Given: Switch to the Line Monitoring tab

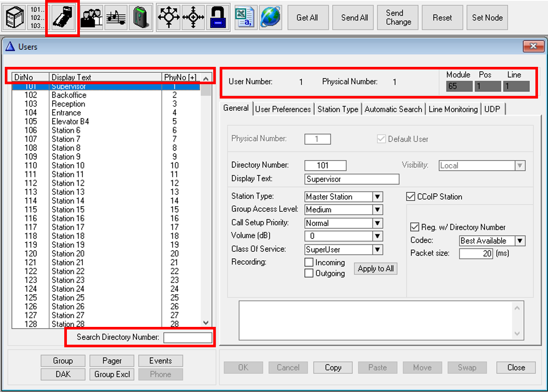Looking at the screenshot, I should click(x=453, y=109).
